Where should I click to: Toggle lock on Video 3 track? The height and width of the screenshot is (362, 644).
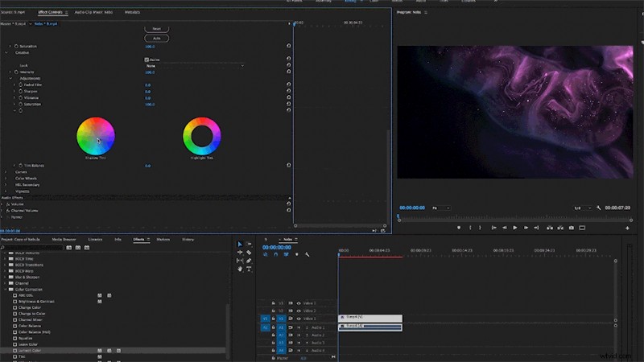[273, 303]
